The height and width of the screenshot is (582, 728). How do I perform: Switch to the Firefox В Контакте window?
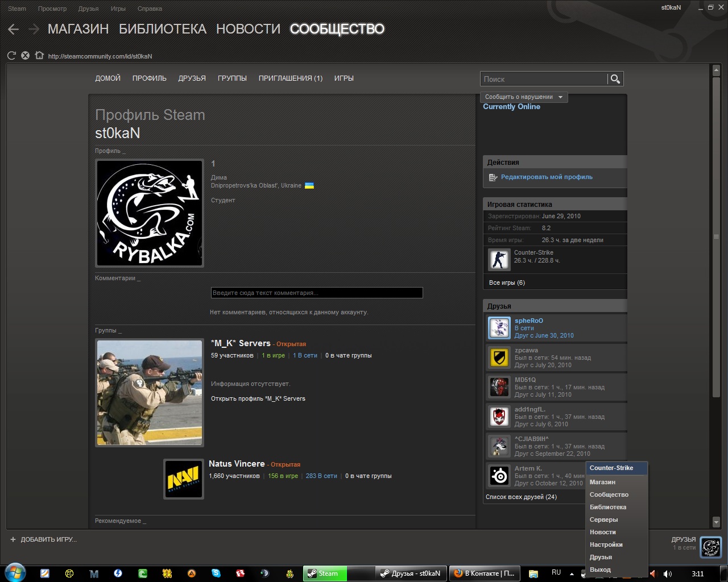coord(484,573)
